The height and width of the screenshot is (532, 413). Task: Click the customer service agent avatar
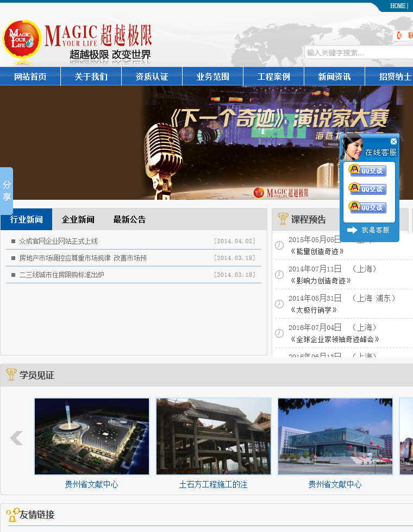point(352,147)
